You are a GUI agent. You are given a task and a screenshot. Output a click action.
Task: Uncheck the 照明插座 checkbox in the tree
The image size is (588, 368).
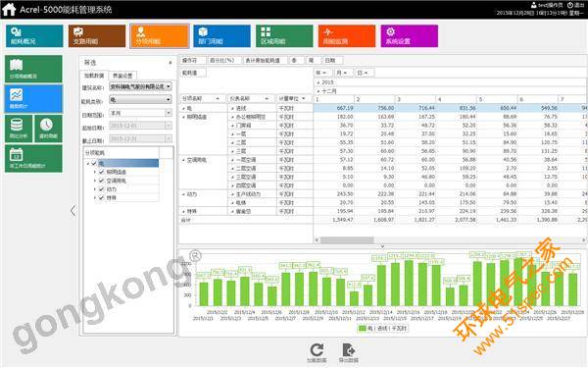[x=101, y=172]
